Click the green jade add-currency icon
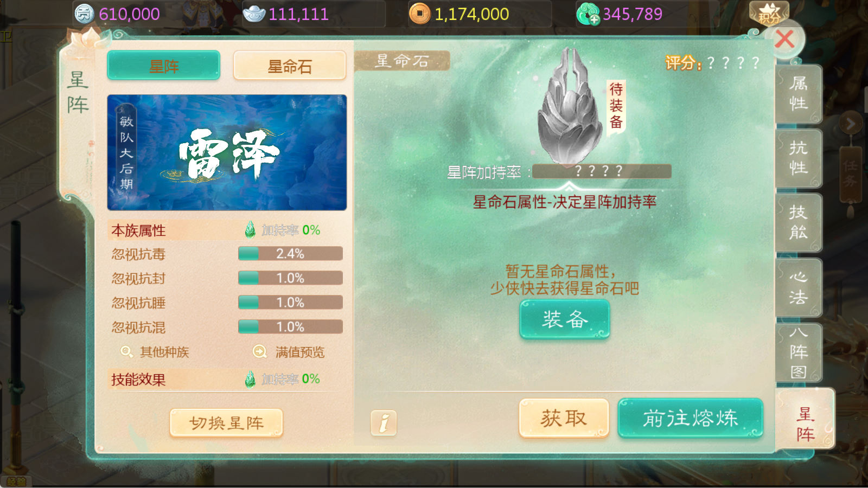868x488 pixels. tap(588, 14)
